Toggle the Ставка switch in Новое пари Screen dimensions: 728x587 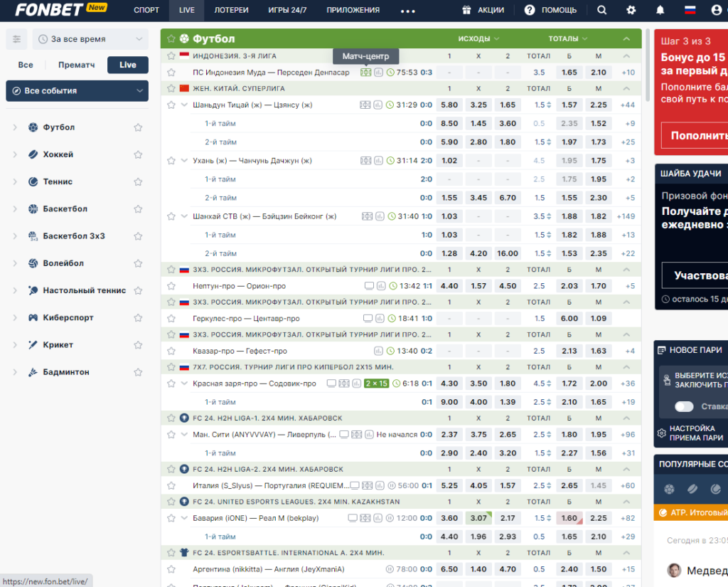click(684, 407)
